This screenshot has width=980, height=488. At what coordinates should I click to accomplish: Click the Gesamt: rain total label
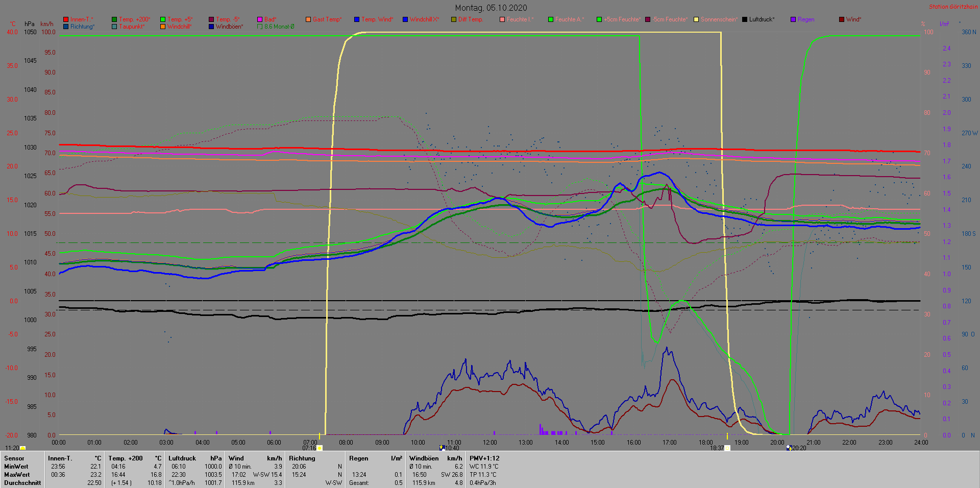pyautogui.click(x=359, y=483)
